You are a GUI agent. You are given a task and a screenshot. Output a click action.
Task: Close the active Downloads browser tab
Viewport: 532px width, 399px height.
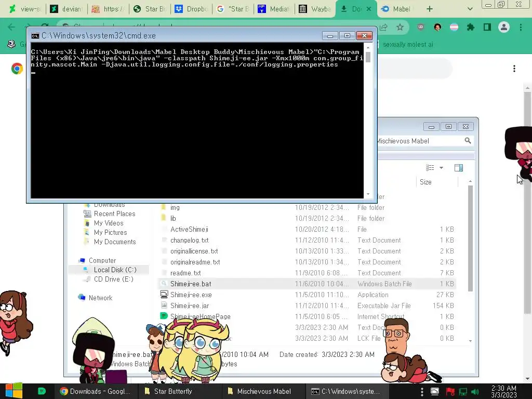coord(369,9)
